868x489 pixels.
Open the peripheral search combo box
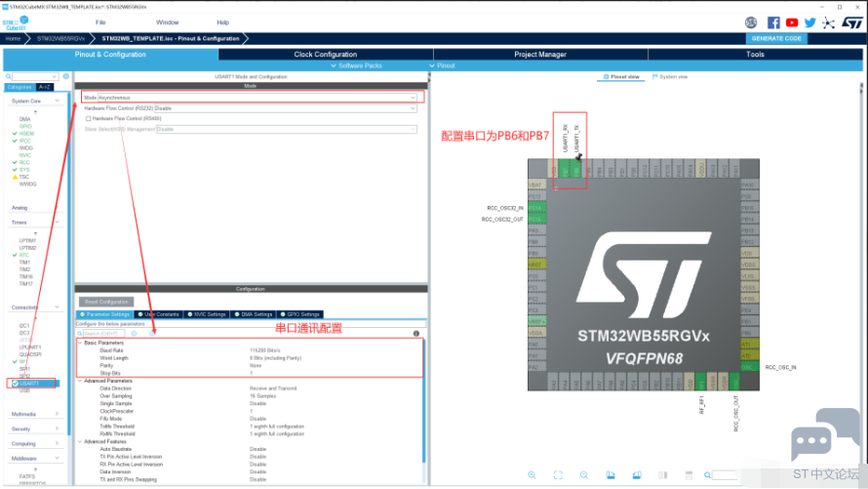[x=35, y=76]
